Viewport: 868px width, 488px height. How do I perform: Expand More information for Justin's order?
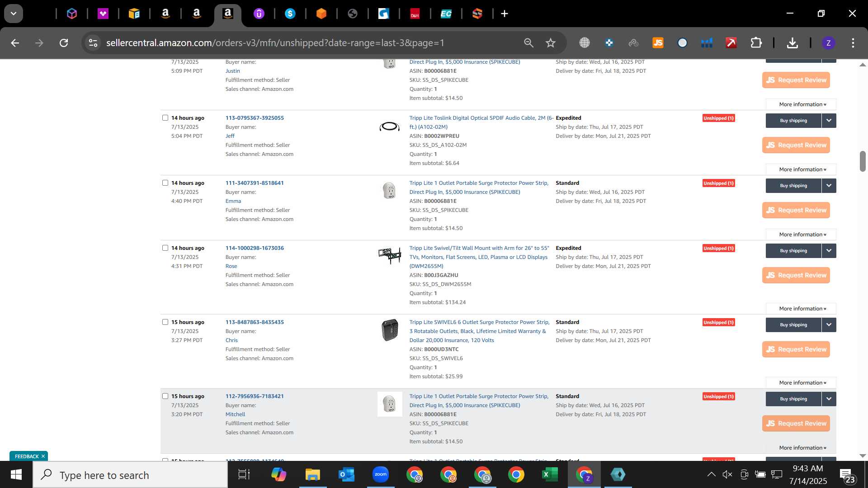801,104
